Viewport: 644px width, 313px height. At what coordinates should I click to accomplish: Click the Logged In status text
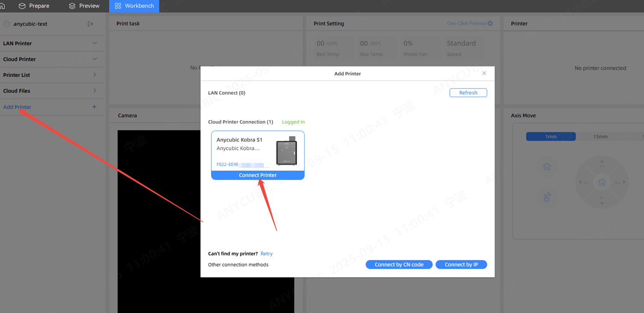(293, 122)
